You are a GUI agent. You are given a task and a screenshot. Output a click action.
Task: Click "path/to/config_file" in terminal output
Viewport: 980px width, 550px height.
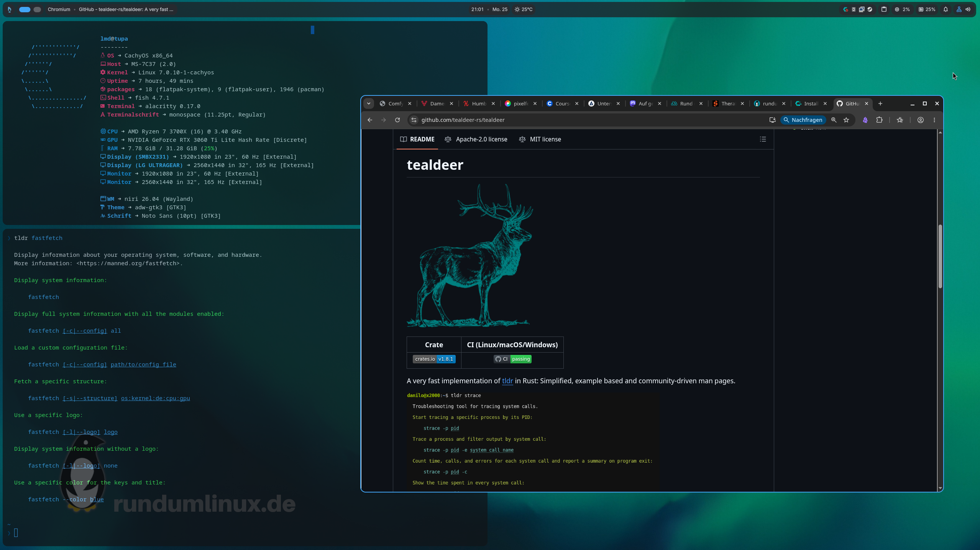click(143, 364)
